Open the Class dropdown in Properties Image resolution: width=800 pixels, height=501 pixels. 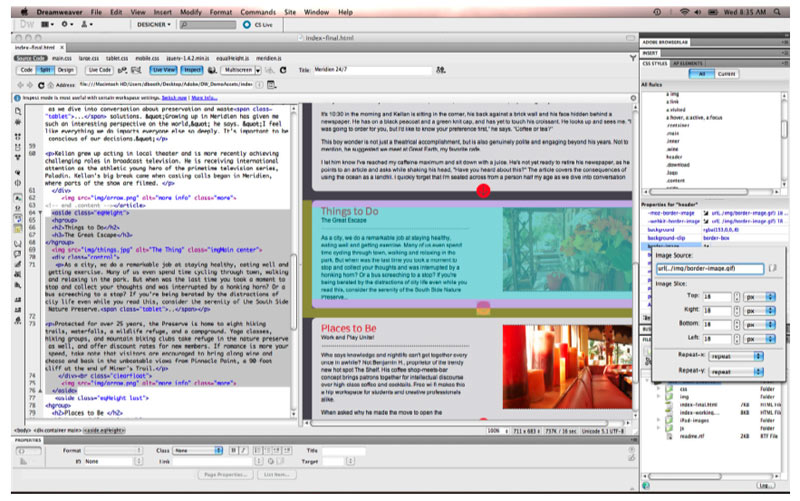pyautogui.click(x=198, y=450)
